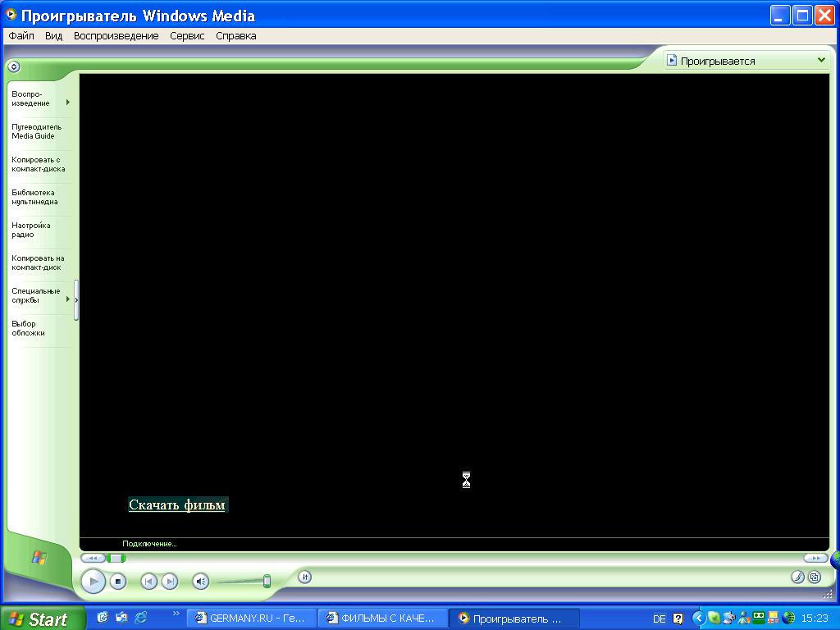This screenshot has height=630, width=840.
Task: Click the player window resize grip
Action: coord(830,594)
